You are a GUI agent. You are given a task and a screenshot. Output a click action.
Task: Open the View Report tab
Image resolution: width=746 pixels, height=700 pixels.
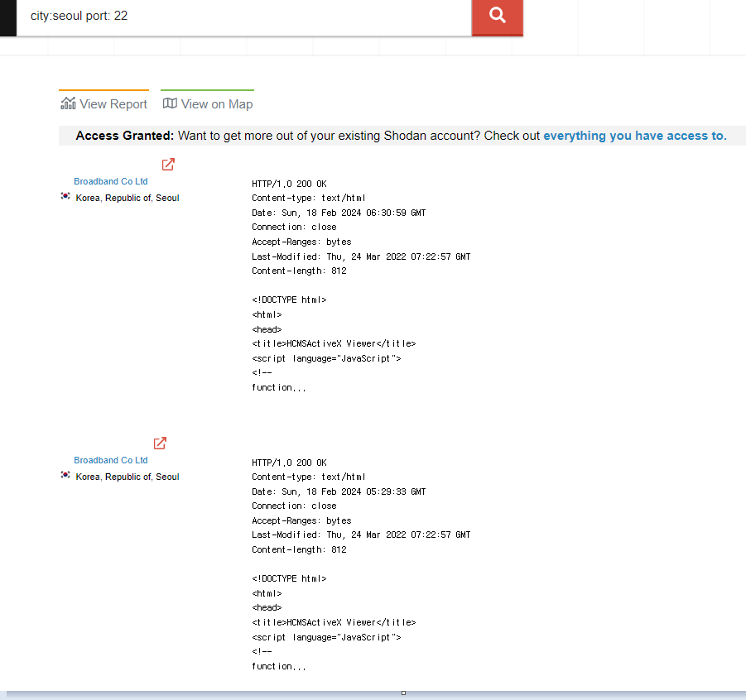pyautogui.click(x=103, y=101)
